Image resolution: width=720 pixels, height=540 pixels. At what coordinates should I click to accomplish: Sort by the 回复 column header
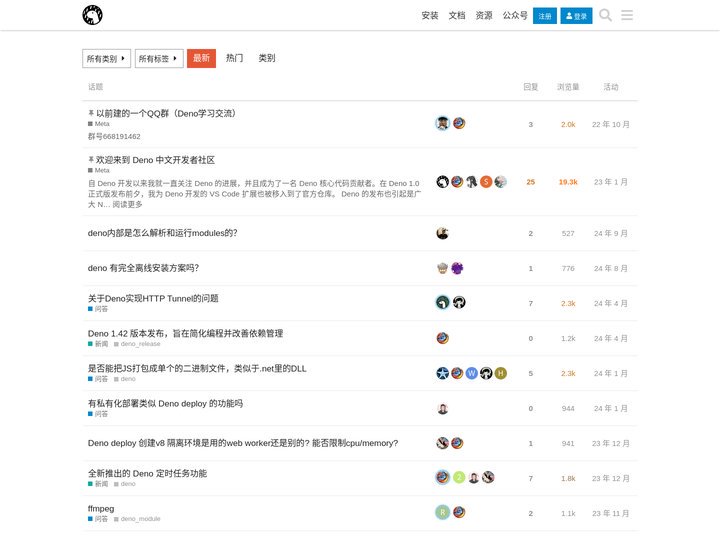pos(531,87)
